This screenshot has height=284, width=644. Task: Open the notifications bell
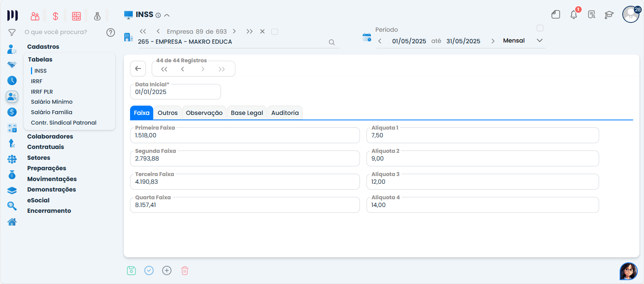pos(574,15)
